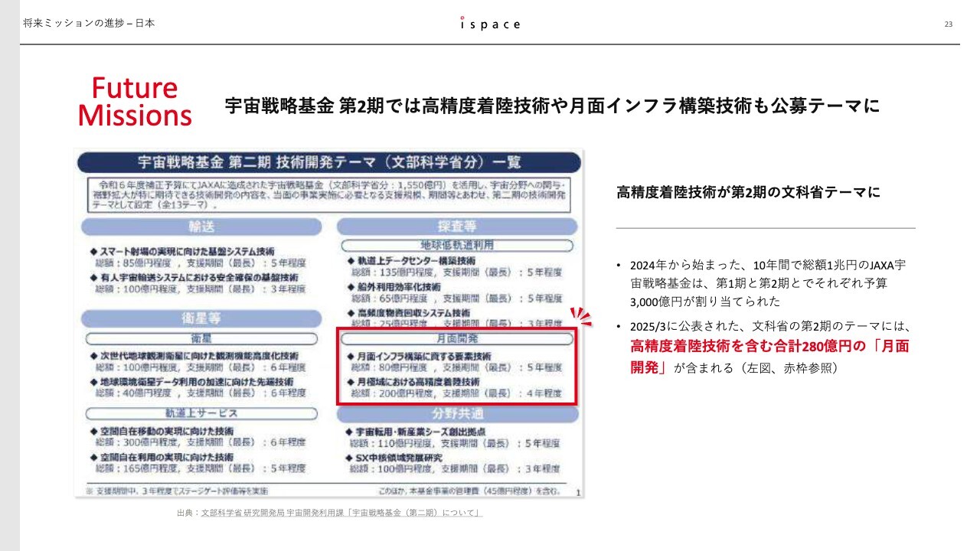Click the 月面開発 subcategory label

[x=457, y=338]
